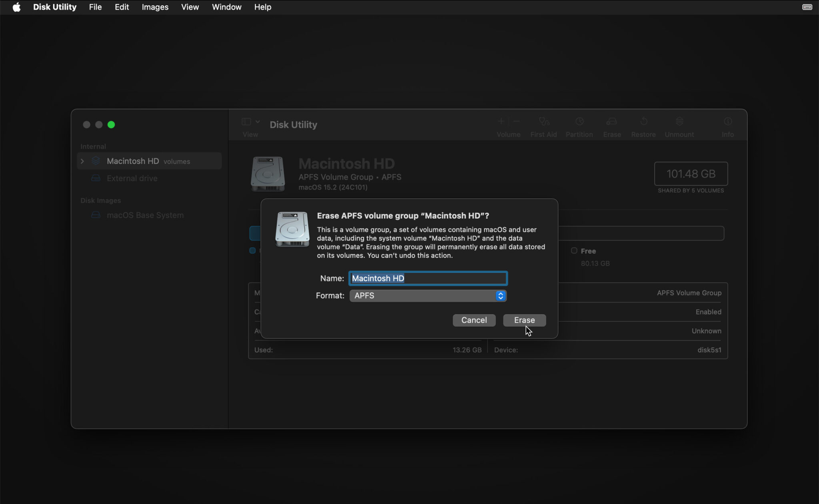
Task: Confirm by clicking the Erase button
Action: pos(524,320)
